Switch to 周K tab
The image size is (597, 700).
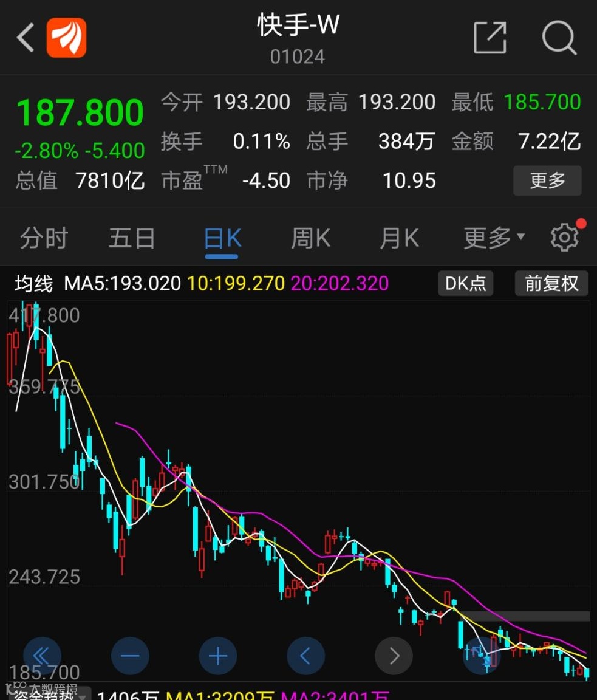pyautogui.click(x=310, y=238)
